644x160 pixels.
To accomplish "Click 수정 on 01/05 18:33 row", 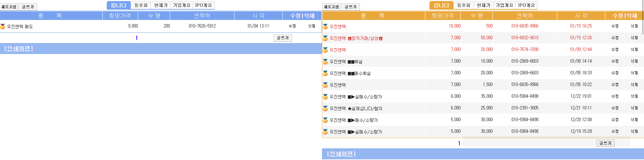I will point(615,73).
